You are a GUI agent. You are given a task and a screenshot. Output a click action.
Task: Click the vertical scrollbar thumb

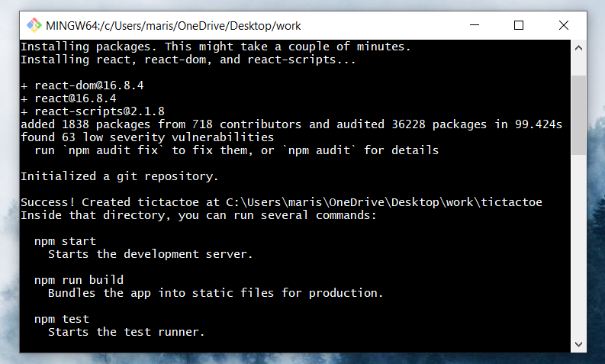pos(578,115)
